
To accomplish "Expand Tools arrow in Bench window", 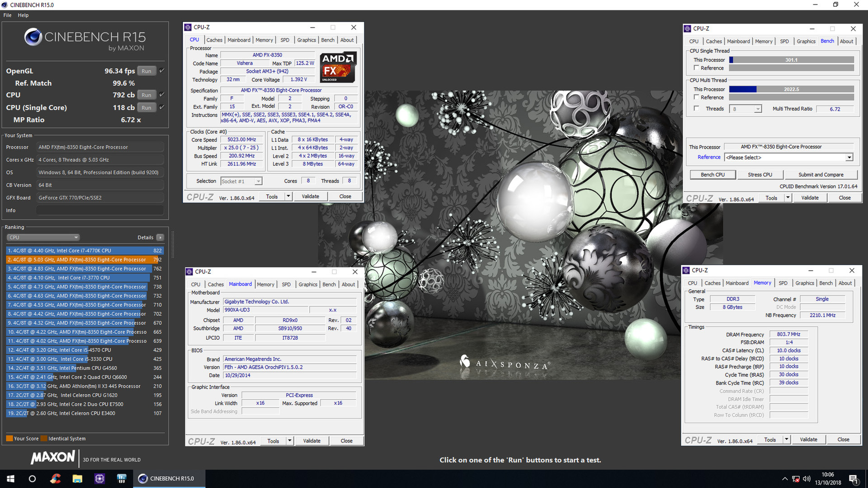I will [788, 198].
